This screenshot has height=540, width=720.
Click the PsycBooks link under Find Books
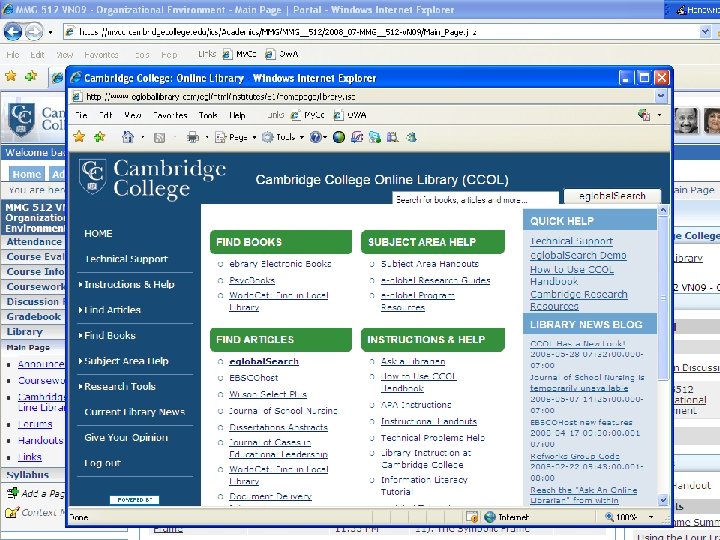(x=252, y=280)
